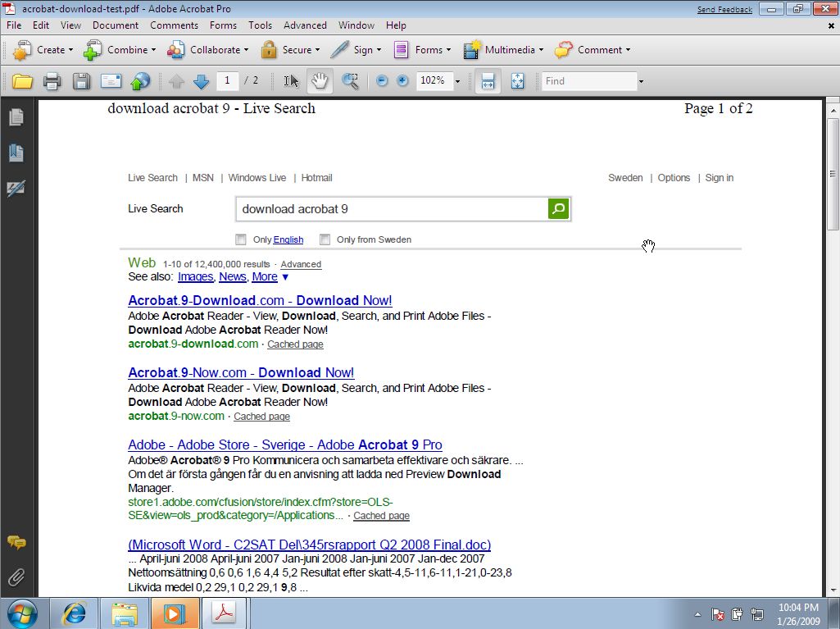Enable scrolling fit-width page mode
The height and width of the screenshot is (629, 840).
[x=488, y=81]
